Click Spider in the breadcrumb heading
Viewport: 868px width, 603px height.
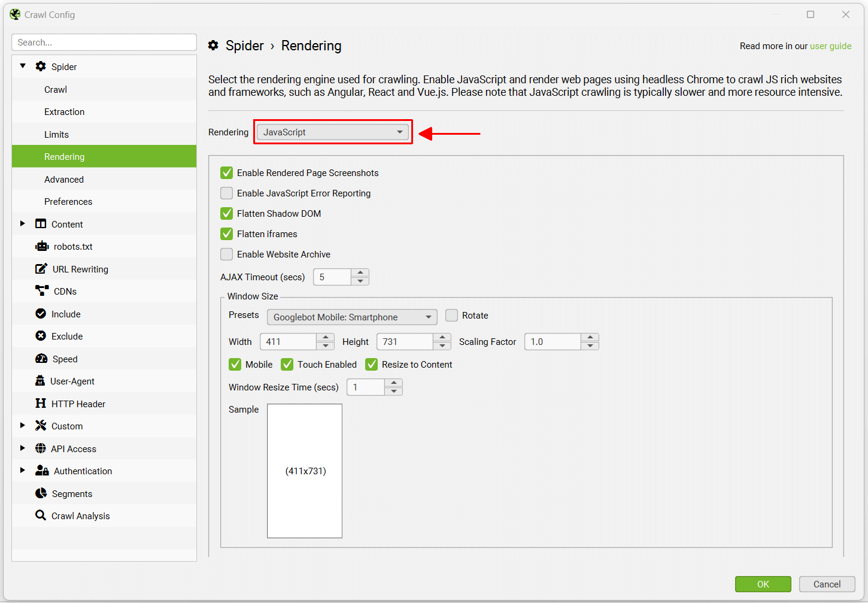(x=245, y=46)
